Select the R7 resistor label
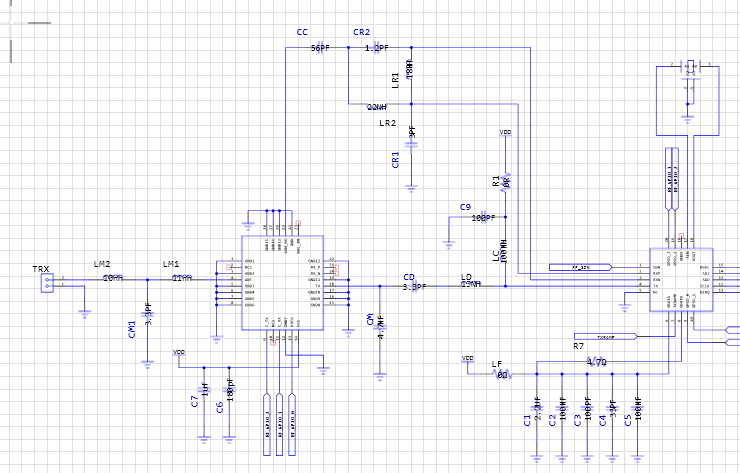 click(579, 346)
